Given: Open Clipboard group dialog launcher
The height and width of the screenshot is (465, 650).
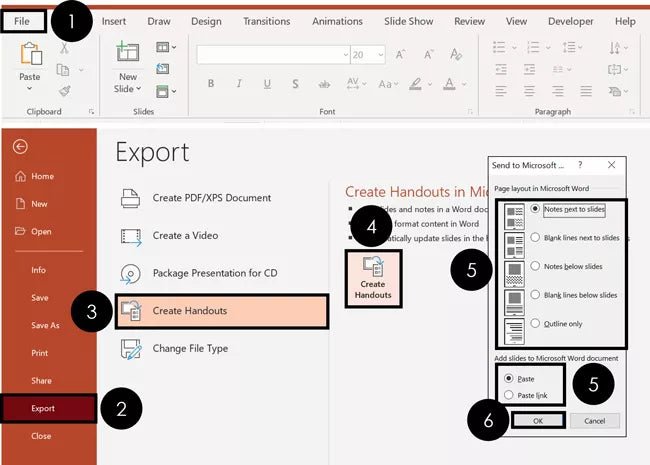Looking at the screenshot, I should point(91,111).
